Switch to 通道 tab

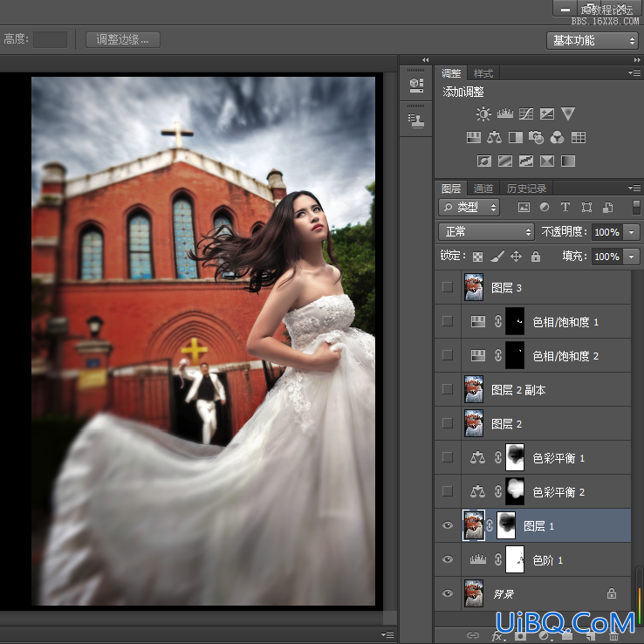pos(483,188)
